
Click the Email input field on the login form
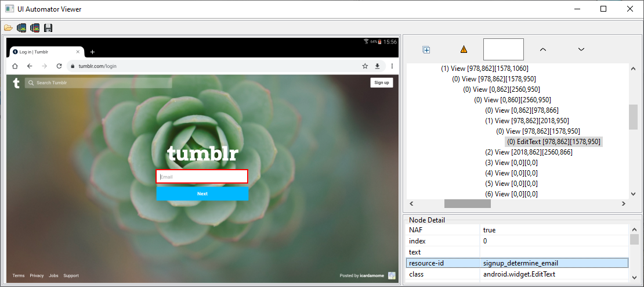click(202, 177)
